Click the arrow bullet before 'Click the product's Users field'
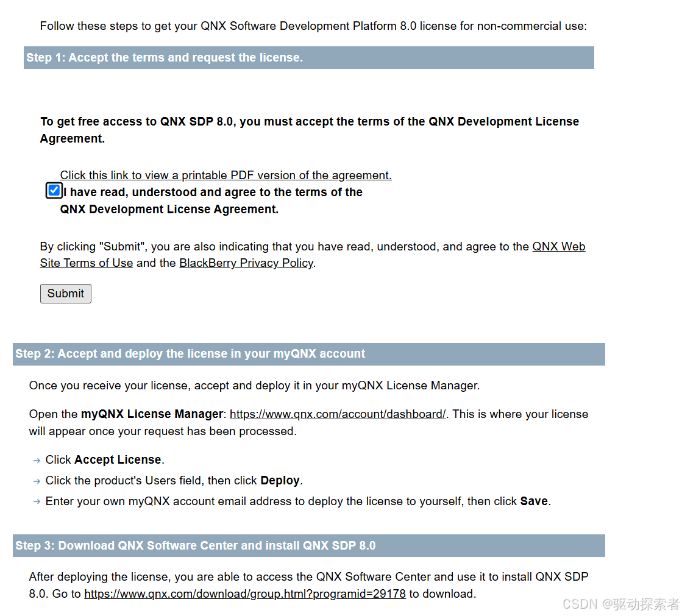 tap(37, 481)
